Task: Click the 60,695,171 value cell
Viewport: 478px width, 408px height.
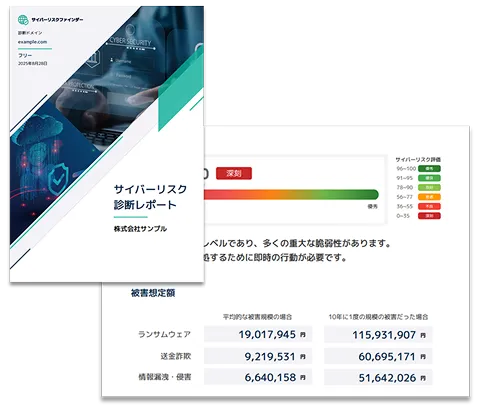Action: 378,356
